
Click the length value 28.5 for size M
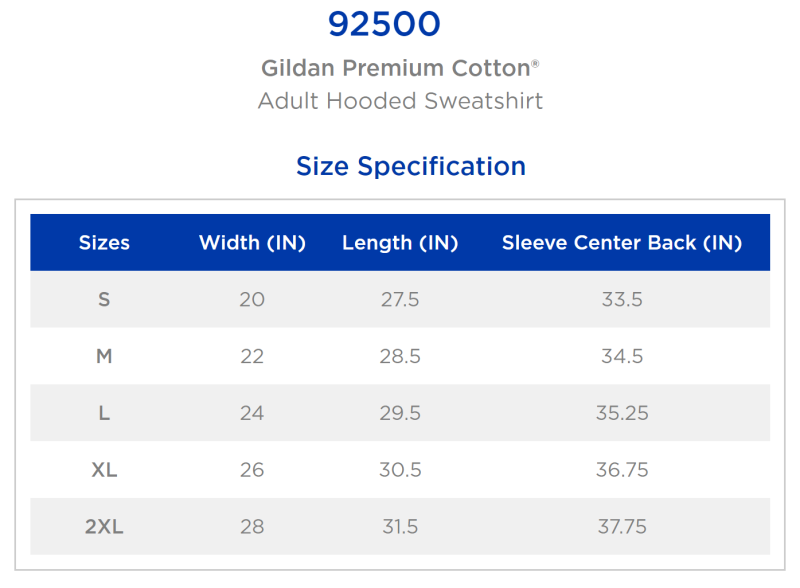[x=400, y=356]
